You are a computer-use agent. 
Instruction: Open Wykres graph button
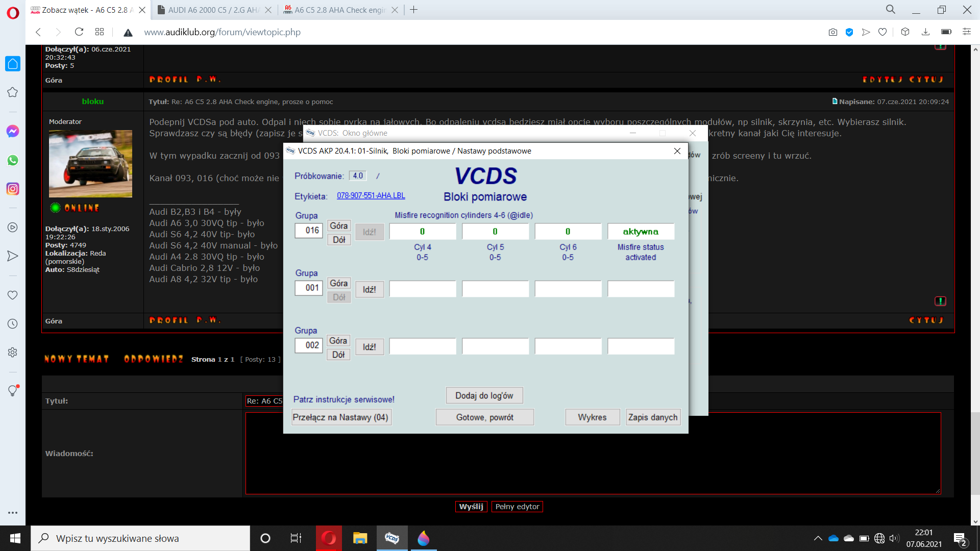tap(593, 417)
